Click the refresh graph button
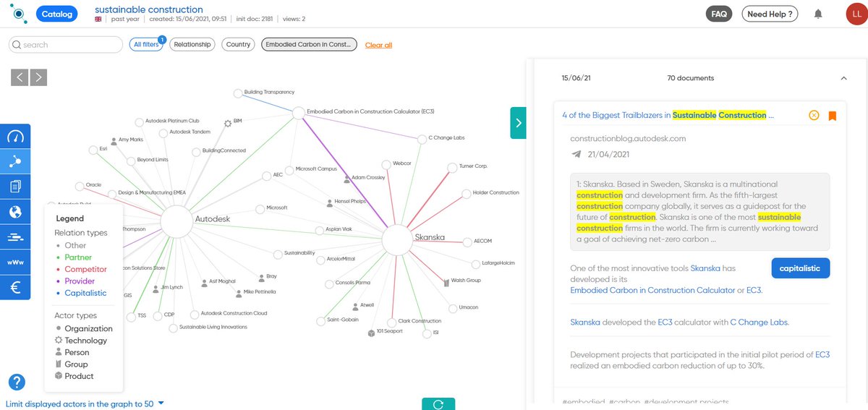The width and height of the screenshot is (868, 410). [x=438, y=403]
